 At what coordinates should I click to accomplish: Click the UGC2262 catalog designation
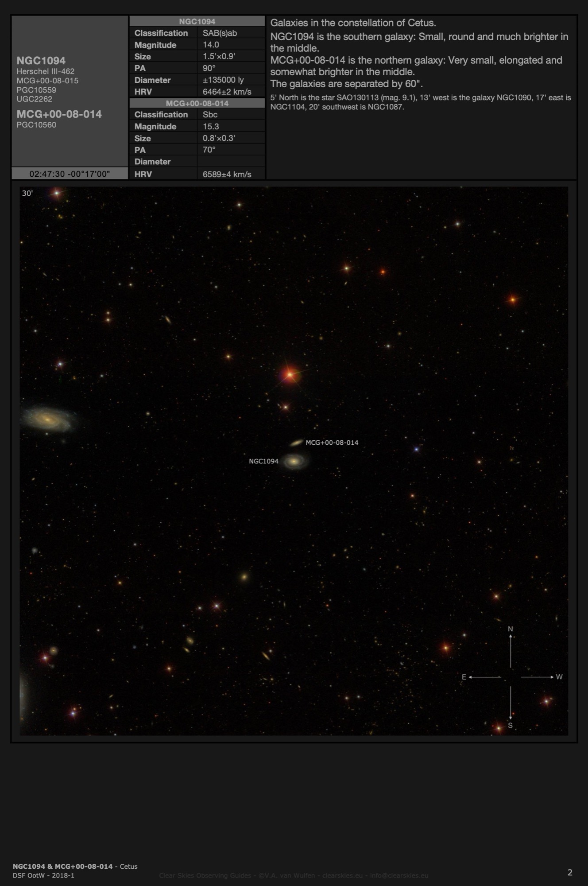click(35, 99)
